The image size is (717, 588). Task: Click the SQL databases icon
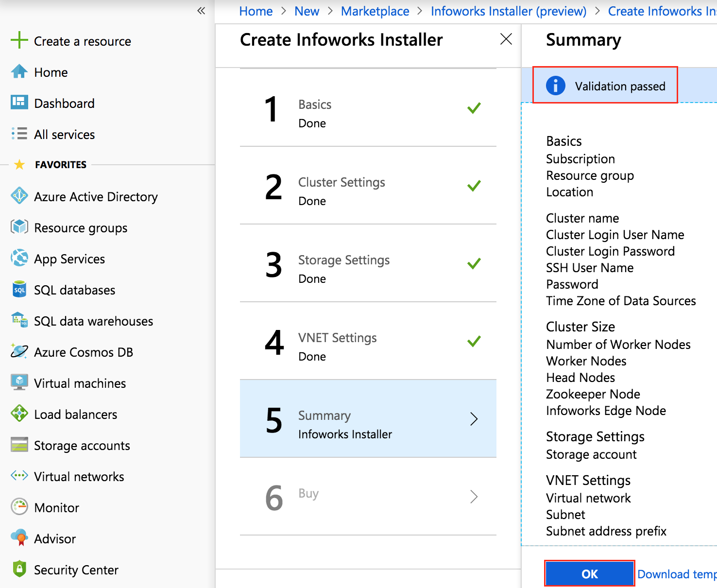[19, 289]
